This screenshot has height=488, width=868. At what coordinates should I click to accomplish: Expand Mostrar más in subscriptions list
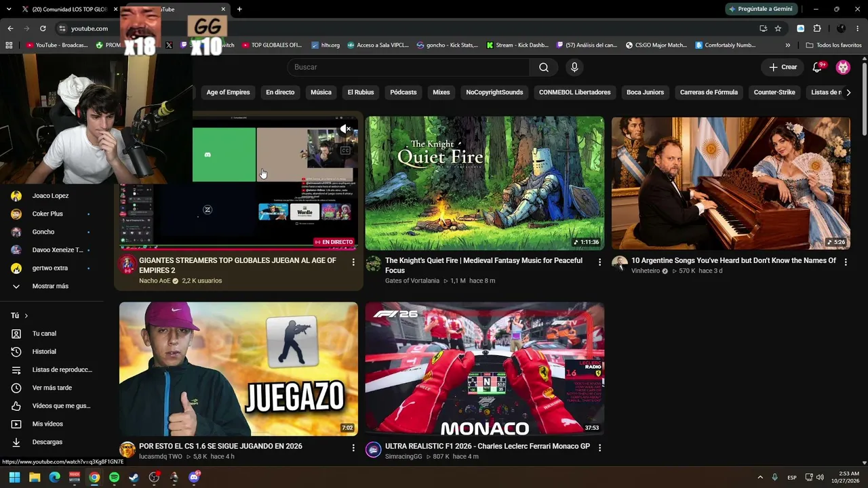(52, 286)
